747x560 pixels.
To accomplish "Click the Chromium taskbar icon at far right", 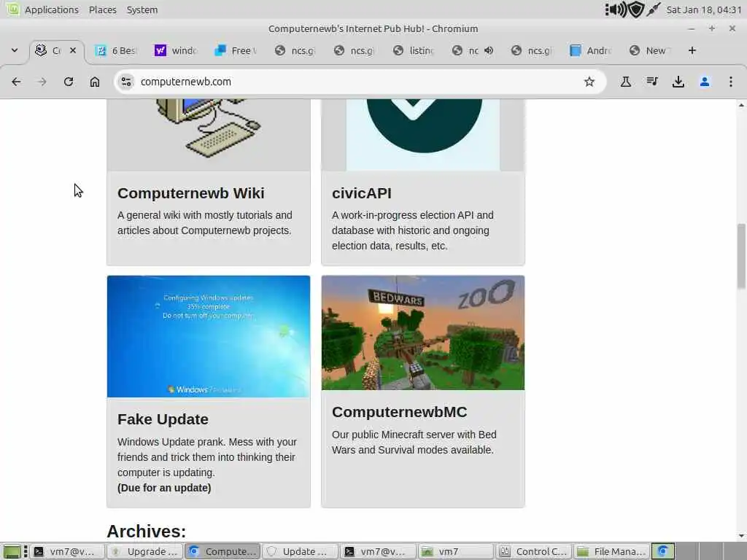I will pos(662,551).
